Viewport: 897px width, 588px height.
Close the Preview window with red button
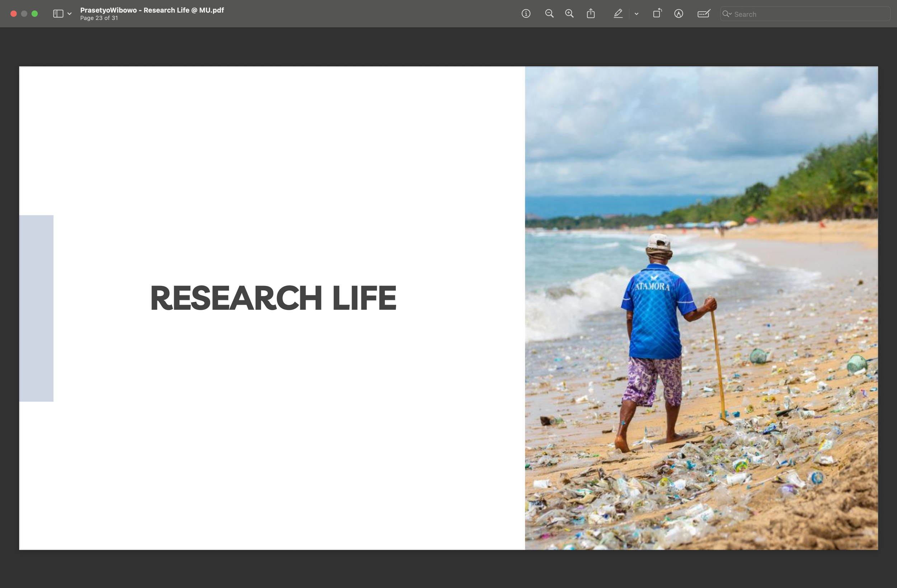click(x=14, y=14)
